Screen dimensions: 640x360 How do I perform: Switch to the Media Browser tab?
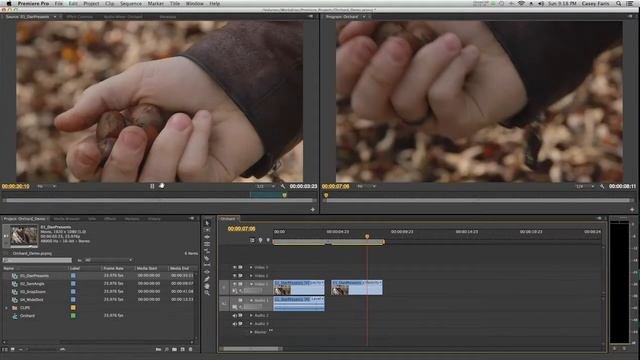67,219
